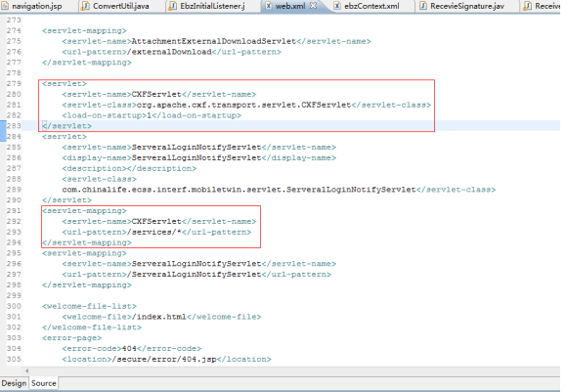Click the opening welcome-file-list tag
The height and width of the screenshot is (392, 567).
click(89, 306)
